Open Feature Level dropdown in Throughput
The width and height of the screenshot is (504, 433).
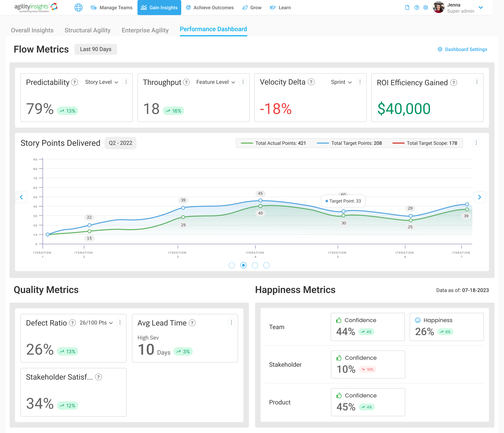point(216,82)
